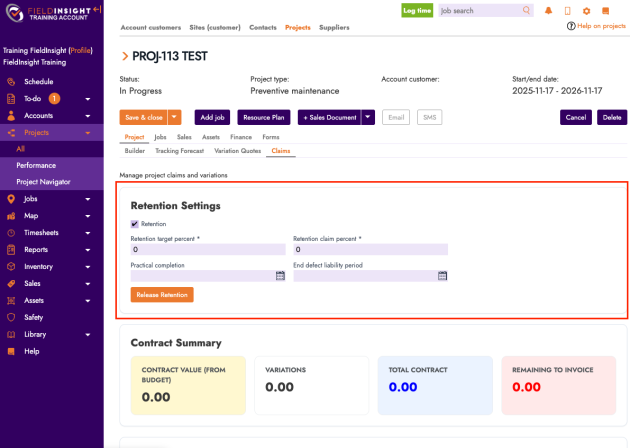The height and width of the screenshot is (448, 630).
Task: Click the Map icon in sidebar
Action: (x=11, y=216)
